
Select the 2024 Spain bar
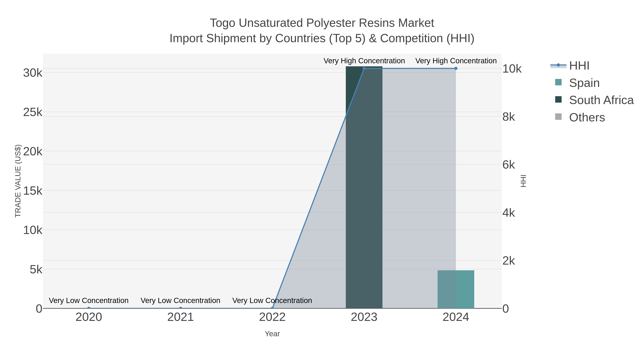click(x=456, y=289)
